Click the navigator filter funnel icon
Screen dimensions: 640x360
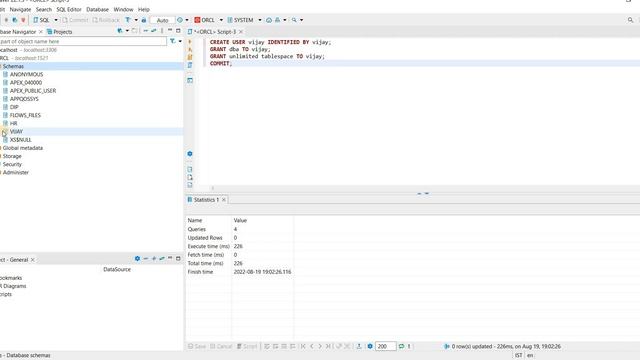(173, 41)
